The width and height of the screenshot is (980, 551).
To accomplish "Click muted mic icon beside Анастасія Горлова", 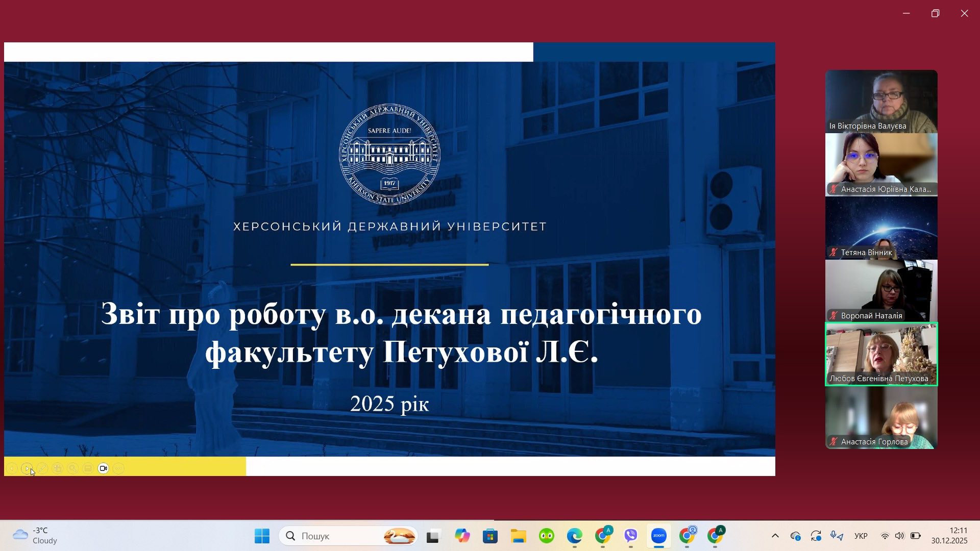I will pos(834,442).
